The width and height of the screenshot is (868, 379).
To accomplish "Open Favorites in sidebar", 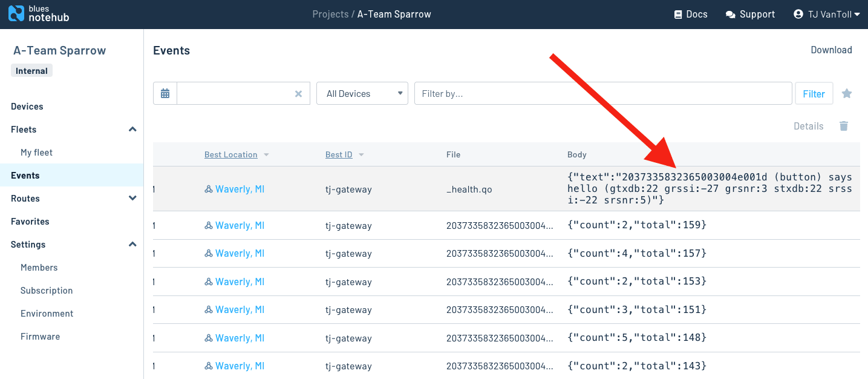I will pos(30,222).
